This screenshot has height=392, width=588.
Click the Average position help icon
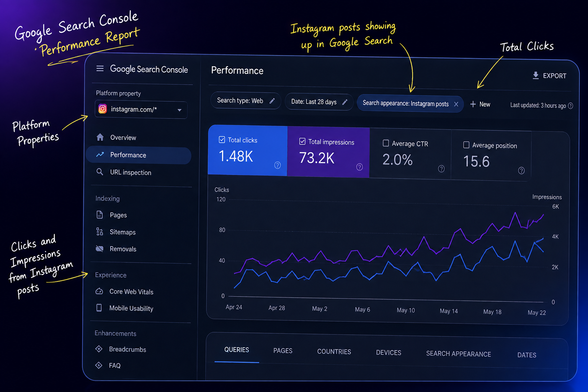click(x=521, y=171)
